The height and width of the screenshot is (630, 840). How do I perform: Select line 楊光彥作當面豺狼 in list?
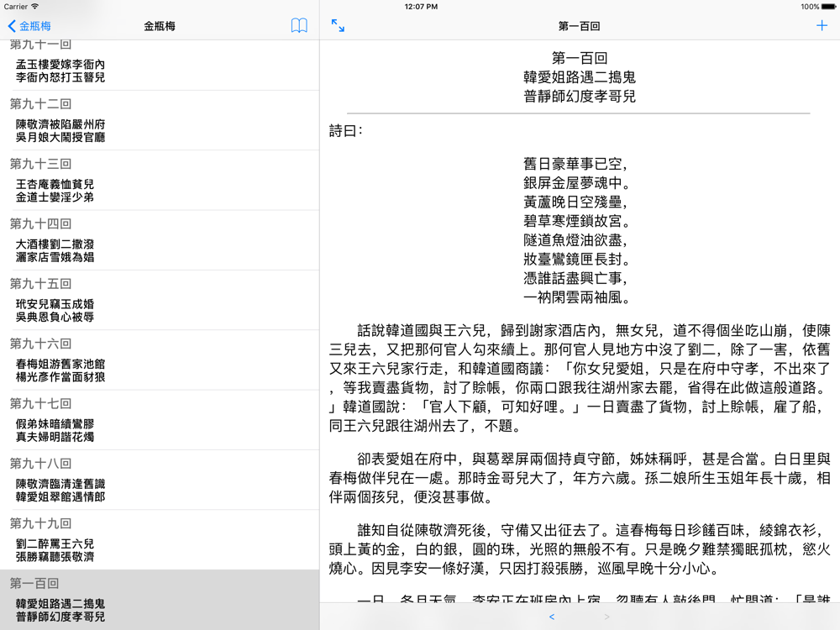point(60,377)
